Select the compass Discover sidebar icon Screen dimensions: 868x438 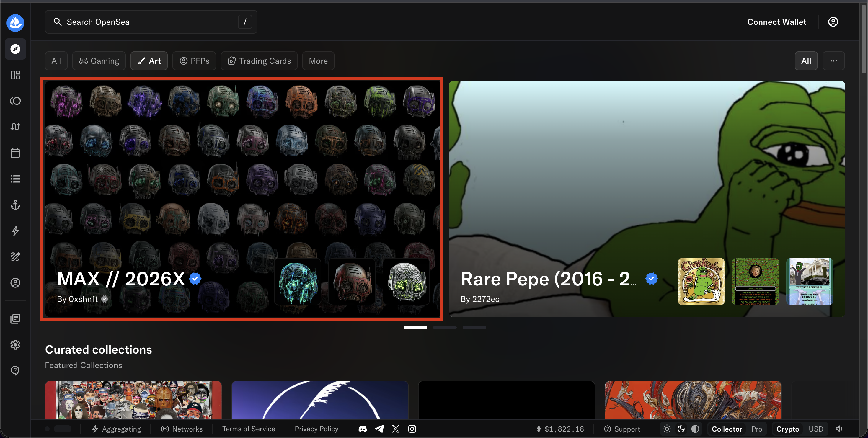[15, 49]
